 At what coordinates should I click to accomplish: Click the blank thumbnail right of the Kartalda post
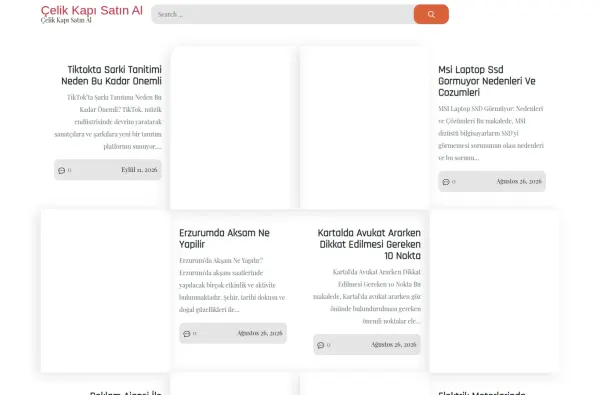pos(494,291)
